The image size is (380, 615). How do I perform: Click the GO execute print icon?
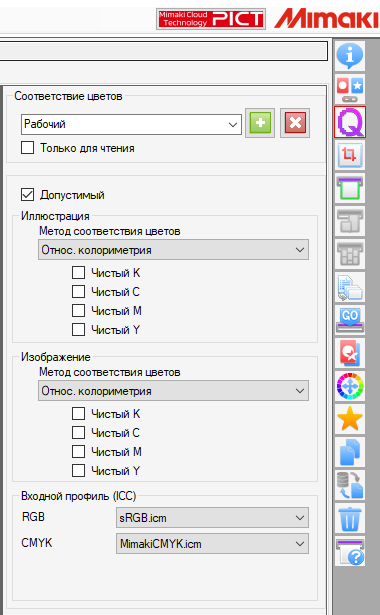tap(350, 320)
